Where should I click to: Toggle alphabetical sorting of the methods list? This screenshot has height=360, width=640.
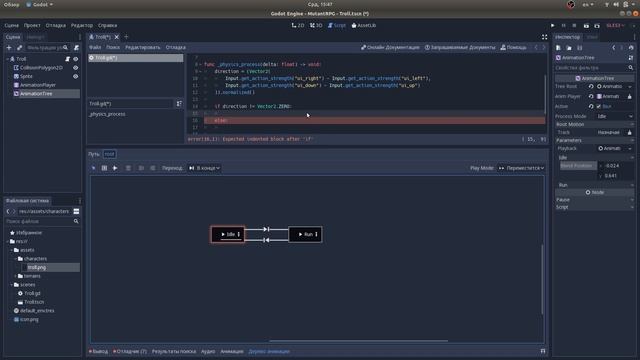[179, 104]
